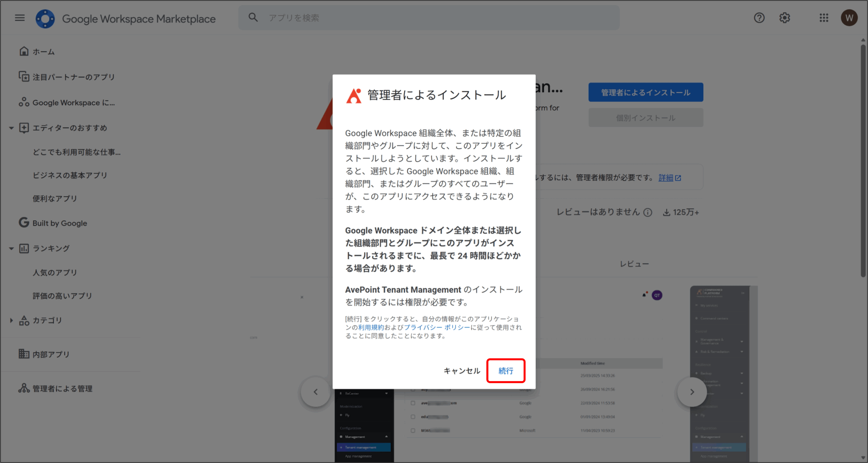
Task: Click the Google Workspace Marketplace logo
Action: pyautogui.click(x=45, y=19)
